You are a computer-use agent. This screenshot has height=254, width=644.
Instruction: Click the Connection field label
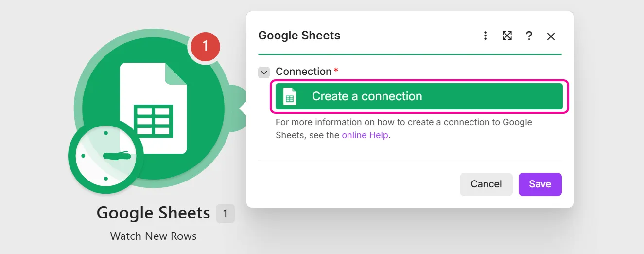pyautogui.click(x=303, y=72)
